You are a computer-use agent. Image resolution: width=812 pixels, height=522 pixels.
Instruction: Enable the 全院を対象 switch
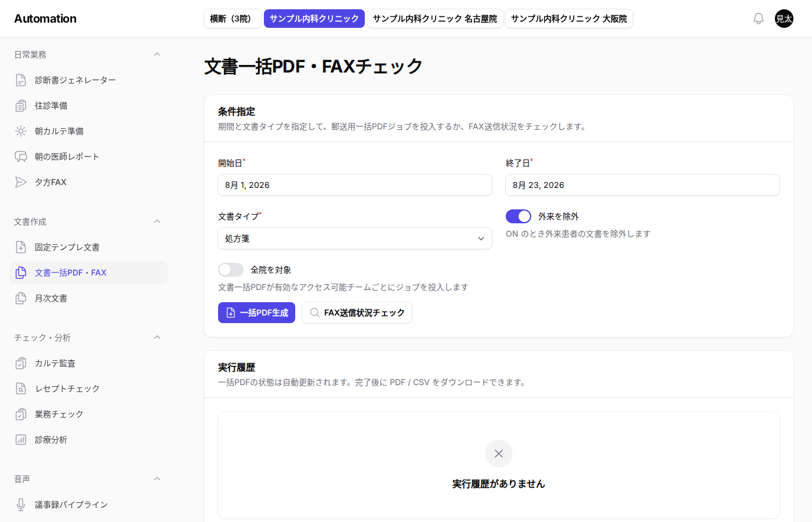tap(231, 270)
